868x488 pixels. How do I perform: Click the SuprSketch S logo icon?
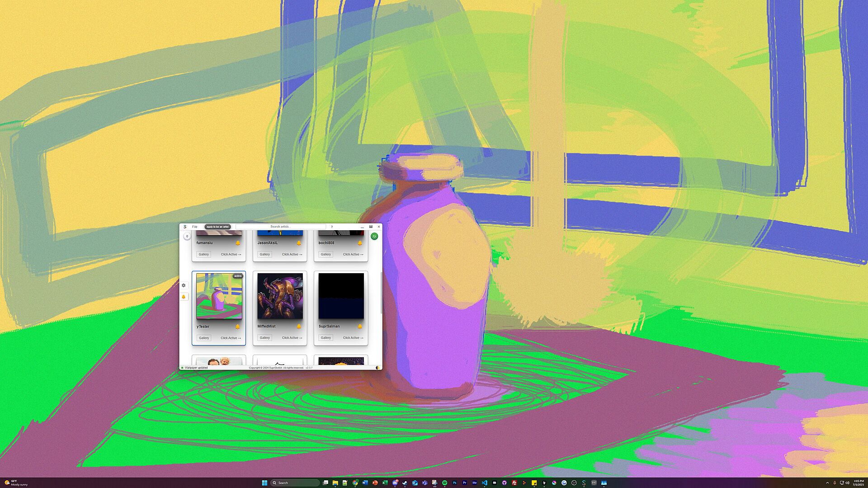[x=185, y=227]
